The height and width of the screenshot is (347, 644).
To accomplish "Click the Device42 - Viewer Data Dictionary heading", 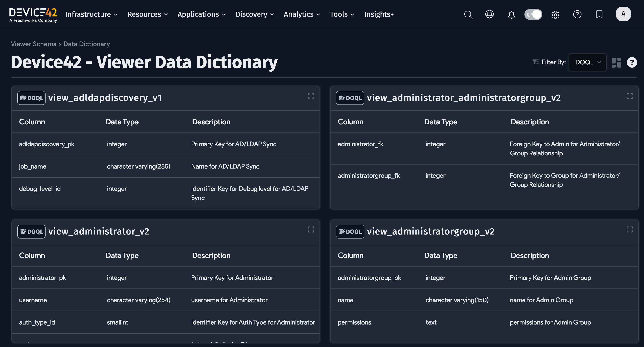I will click(145, 62).
